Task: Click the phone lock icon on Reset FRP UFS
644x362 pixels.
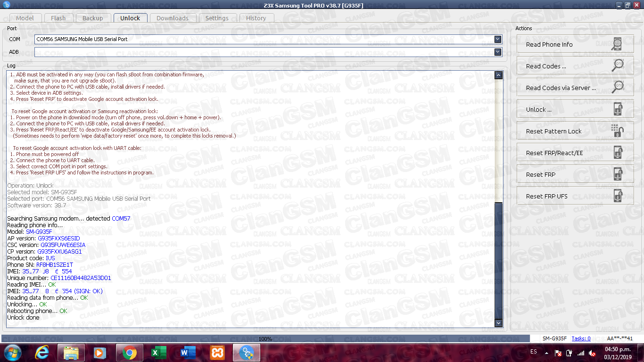Action: [x=618, y=197]
